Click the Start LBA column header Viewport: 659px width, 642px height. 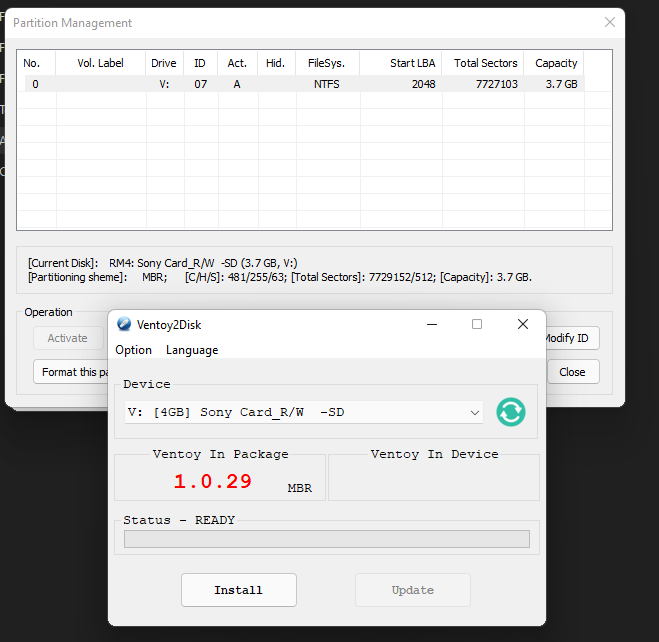click(x=401, y=63)
